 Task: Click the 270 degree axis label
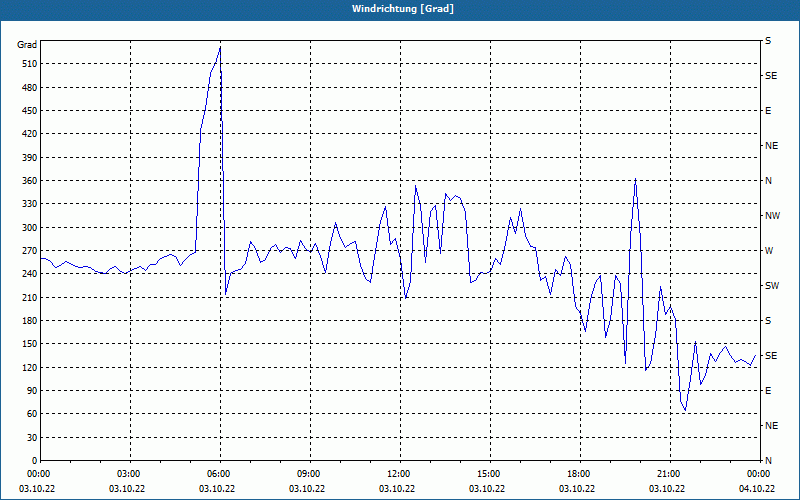coord(30,251)
